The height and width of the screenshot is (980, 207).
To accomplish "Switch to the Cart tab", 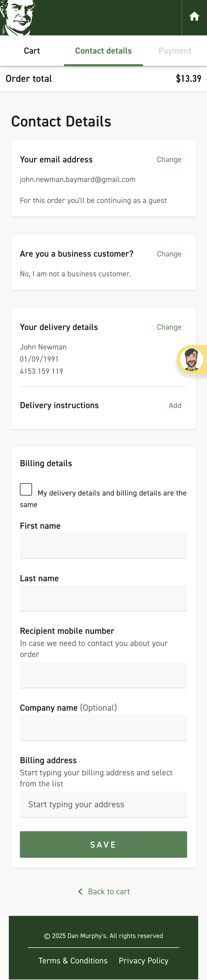I will click(32, 51).
